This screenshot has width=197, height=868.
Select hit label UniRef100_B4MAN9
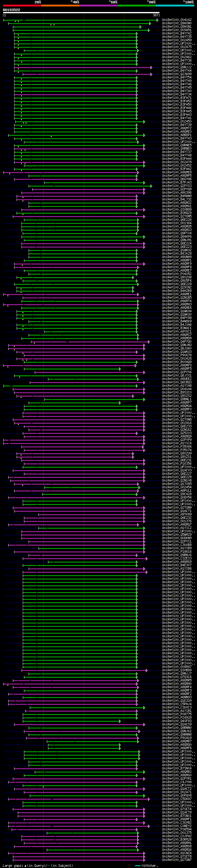[177, 196]
